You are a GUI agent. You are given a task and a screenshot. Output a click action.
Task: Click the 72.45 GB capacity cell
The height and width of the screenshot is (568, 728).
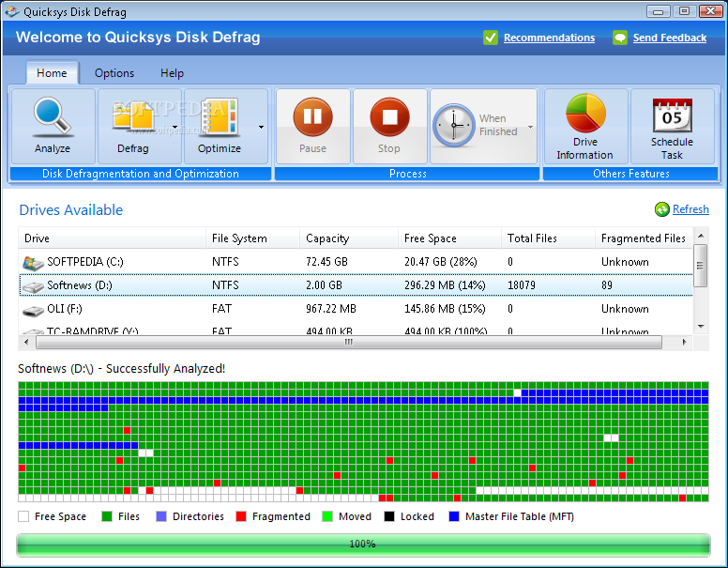click(x=326, y=262)
